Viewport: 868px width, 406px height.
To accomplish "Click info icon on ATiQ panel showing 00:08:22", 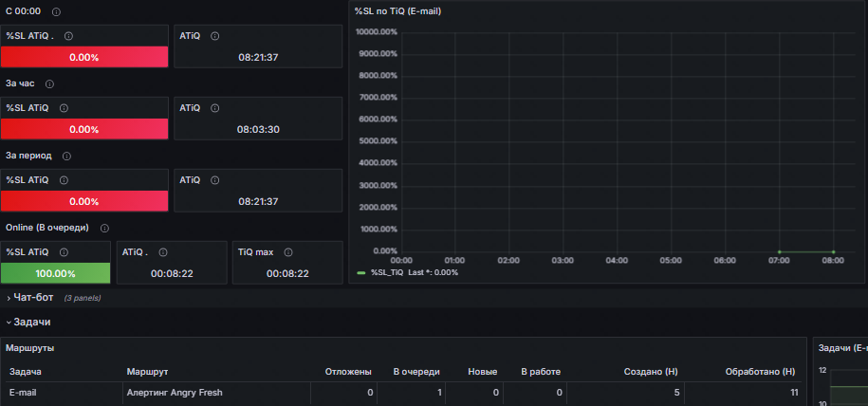I will click(163, 252).
